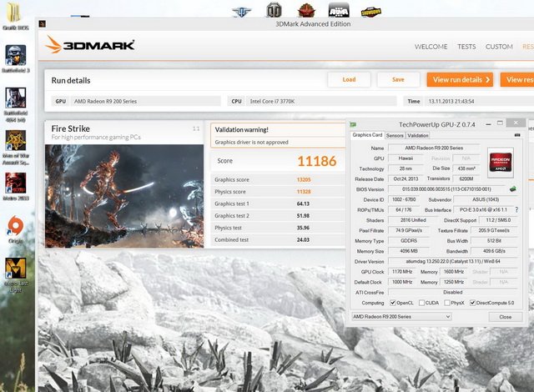The height and width of the screenshot is (392, 534).
Task: Launch the Battlefield 3 desktop icon
Action: click(x=15, y=56)
